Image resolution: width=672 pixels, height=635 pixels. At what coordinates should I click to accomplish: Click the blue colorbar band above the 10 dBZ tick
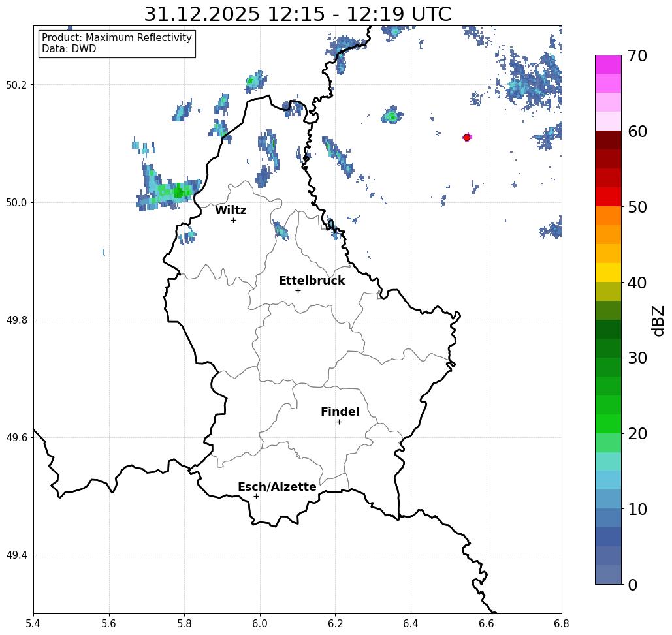point(608,499)
